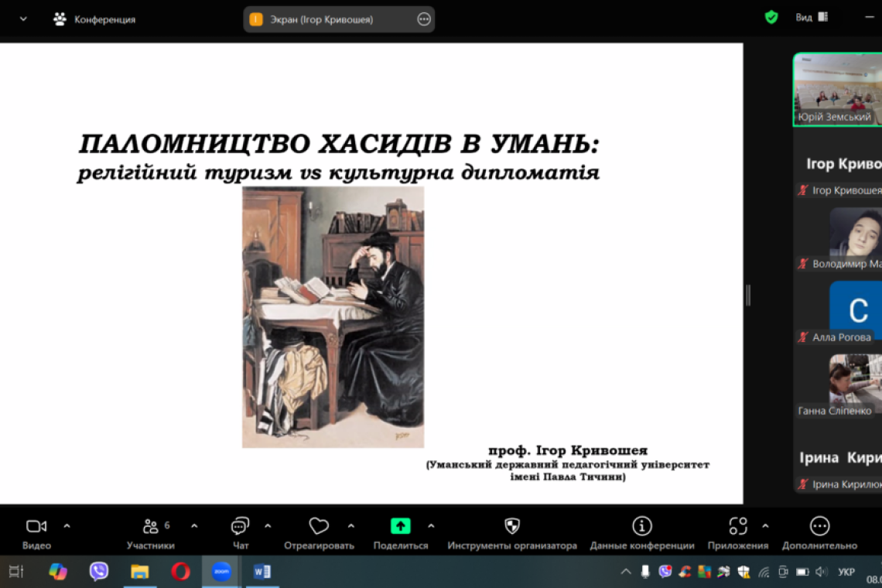Switch to Word in the taskbar

tap(262, 572)
